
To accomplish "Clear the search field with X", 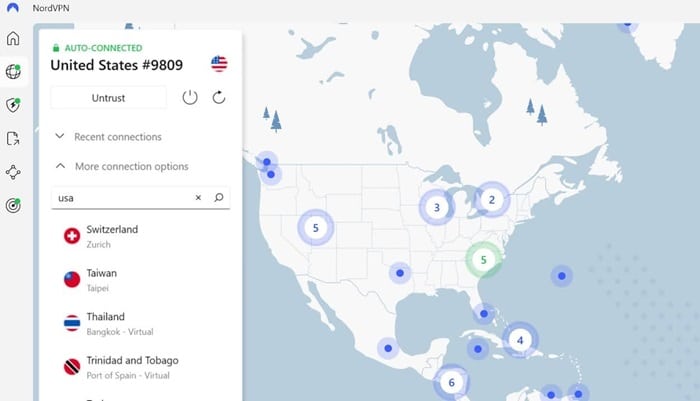I will pyautogui.click(x=198, y=197).
